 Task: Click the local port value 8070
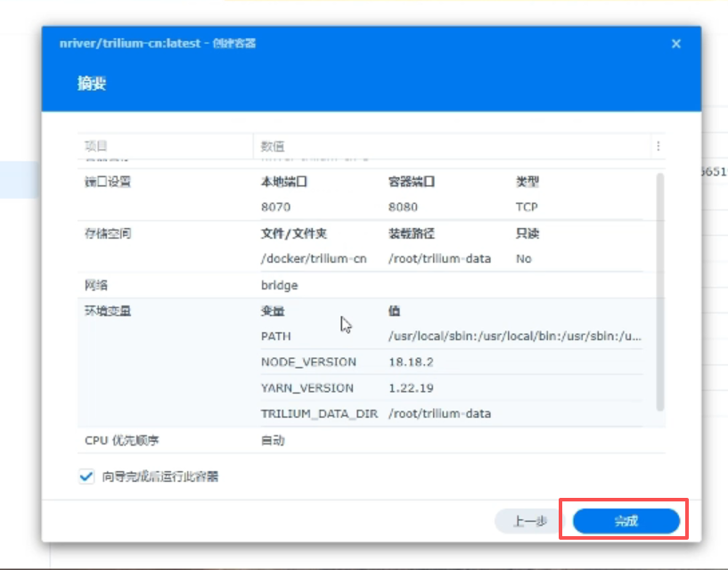275,208
